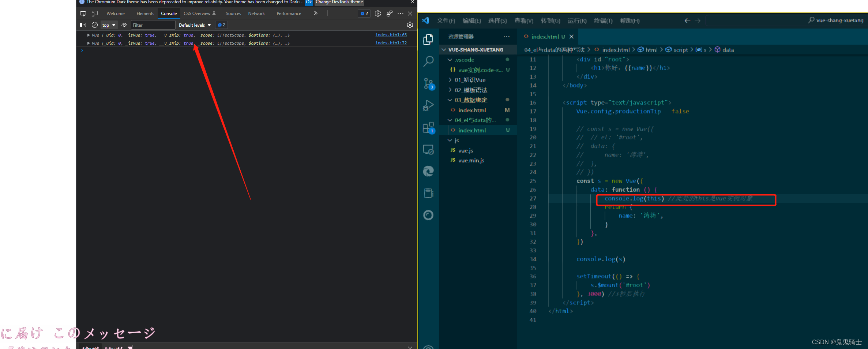The image size is (868, 349).
Task: Click the console toolbar issues badge
Action: click(222, 25)
